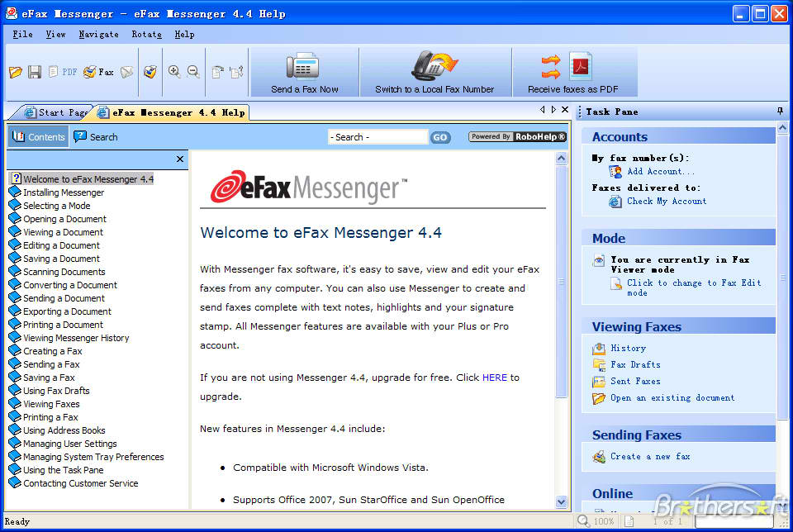The height and width of the screenshot is (532, 793).
Task: Open the File menu
Action: [x=23, y=35]
